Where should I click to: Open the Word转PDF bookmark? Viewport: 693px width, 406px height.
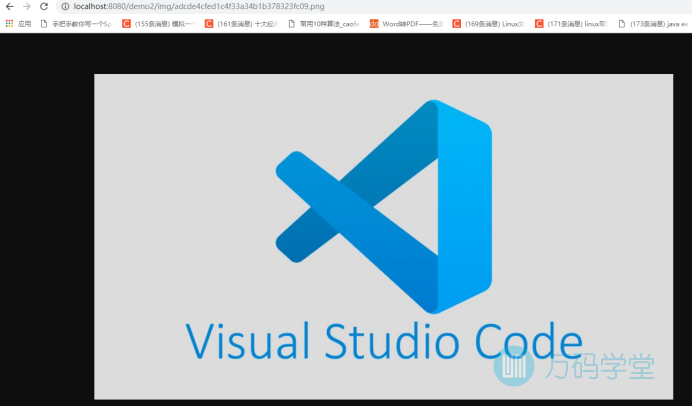pos(407,24)
